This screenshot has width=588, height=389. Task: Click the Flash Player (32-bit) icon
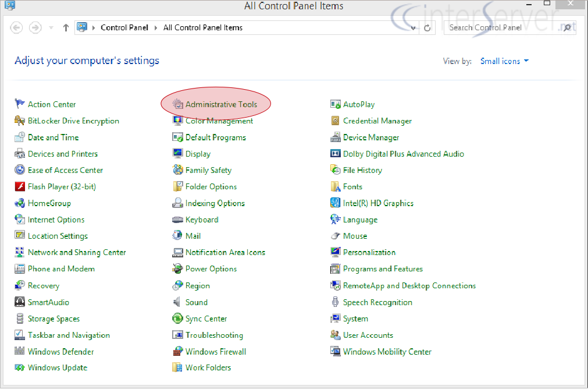pyautogui.click(x=20, y=186)
